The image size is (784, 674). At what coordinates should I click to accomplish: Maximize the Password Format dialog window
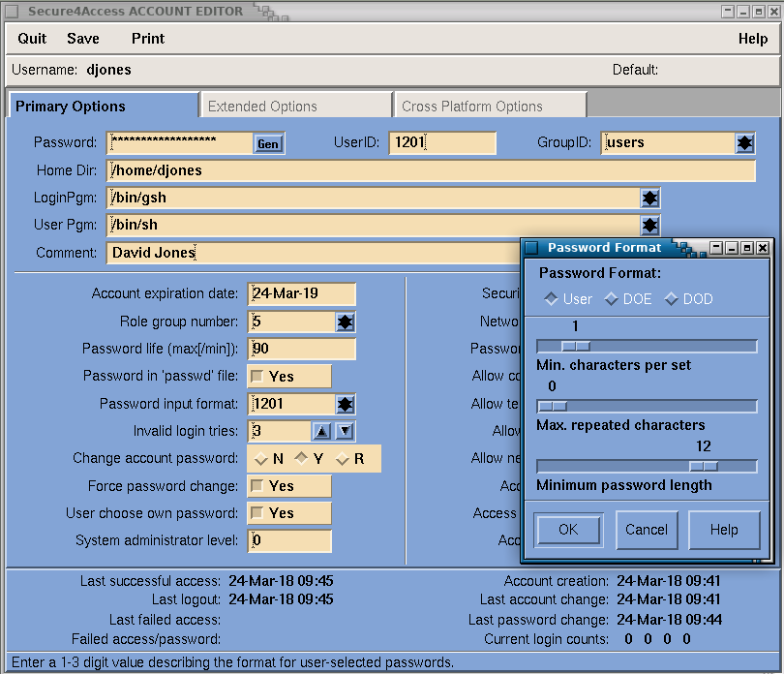click(747, 248)
